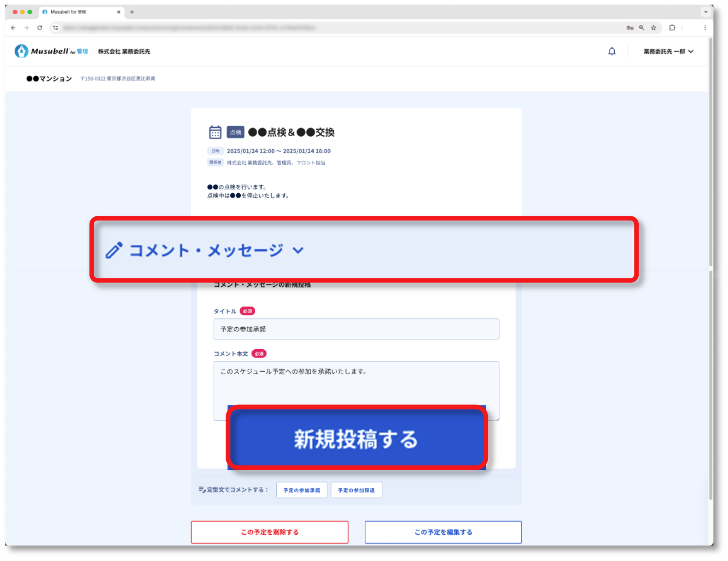Collapse the コメント・メッセージ section
Image resolution: width=728 pixels, height=561 pixels.
pos(298,250)
